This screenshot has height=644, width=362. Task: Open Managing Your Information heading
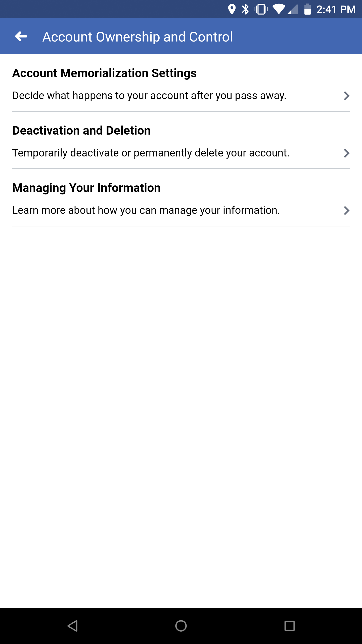pyautogui.click(x=86, y=188)
